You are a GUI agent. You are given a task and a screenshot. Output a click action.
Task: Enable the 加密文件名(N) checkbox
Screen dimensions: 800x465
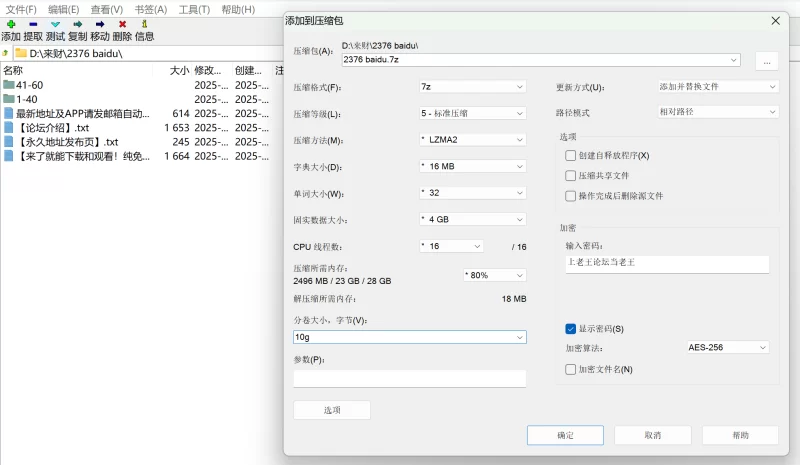coord(570,369)
